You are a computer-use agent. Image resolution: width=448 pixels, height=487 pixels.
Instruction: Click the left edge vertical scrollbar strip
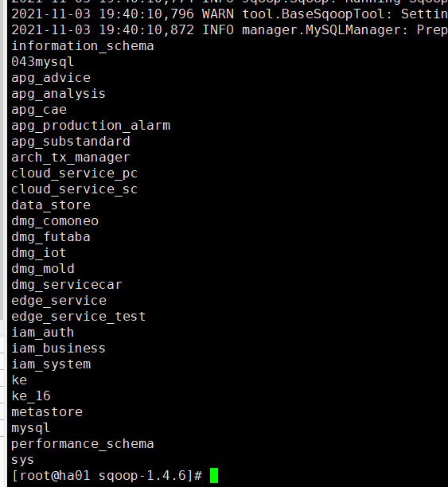point(2,160)
